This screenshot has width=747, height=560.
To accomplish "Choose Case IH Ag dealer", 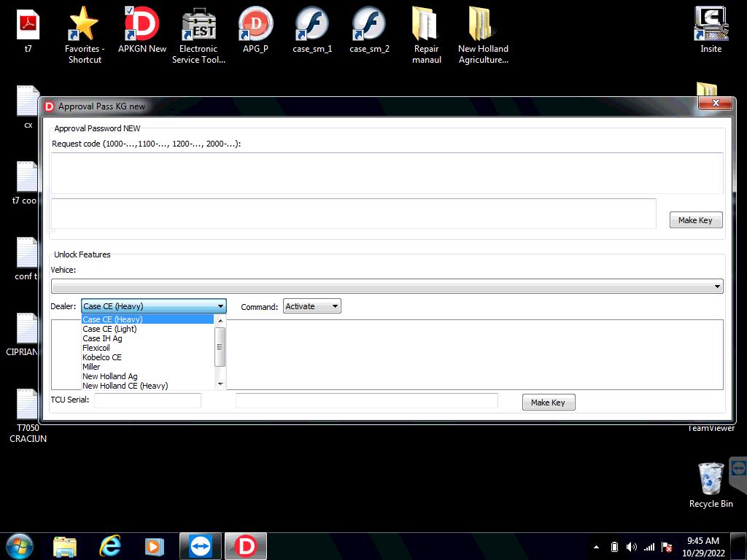I will pyautogui.click(x=147, y=338).
